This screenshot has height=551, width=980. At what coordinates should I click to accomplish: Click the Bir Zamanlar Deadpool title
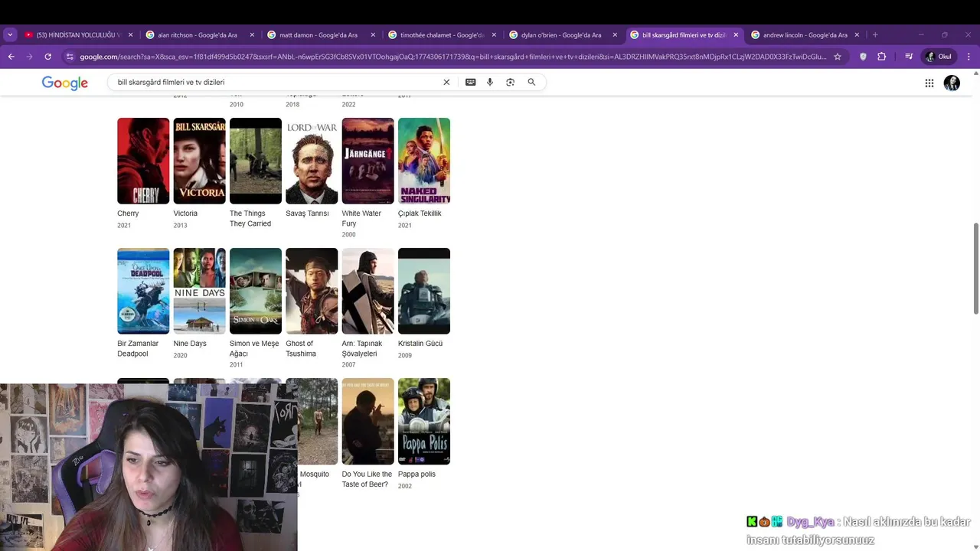coord(138,349)
